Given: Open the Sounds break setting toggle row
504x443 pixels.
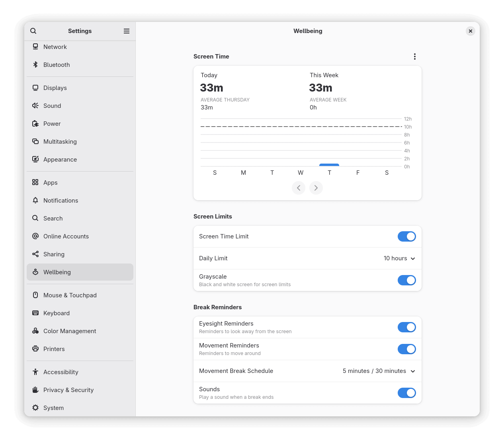Looking at the screenshot, I should click(x=406, y=393).
